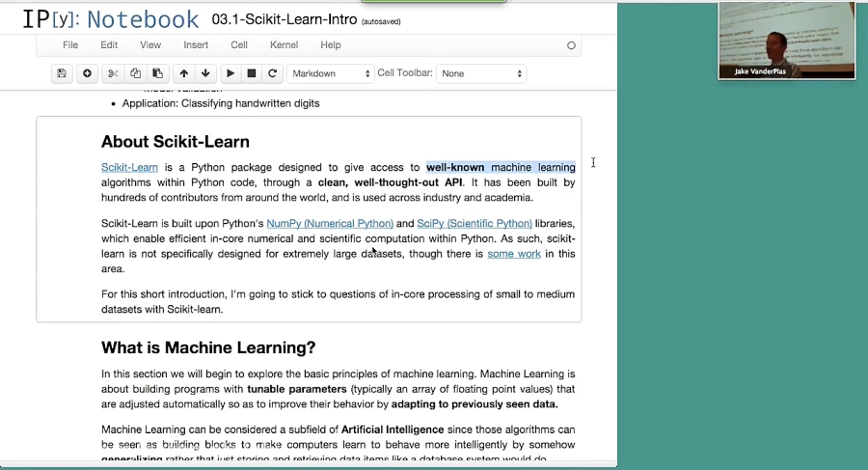The height and width of the screenshot is (470, 868).
Task: Open the File menu
Action: coord(70,45)
